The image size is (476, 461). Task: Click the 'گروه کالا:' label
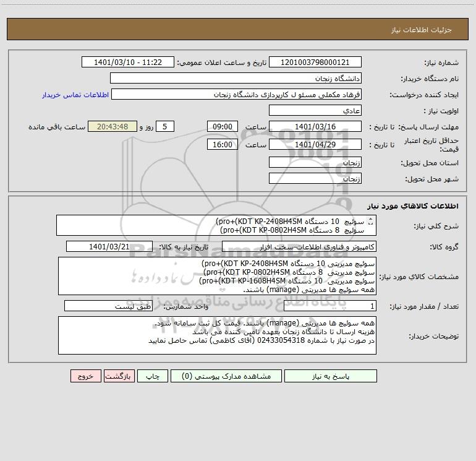(444, 247)
